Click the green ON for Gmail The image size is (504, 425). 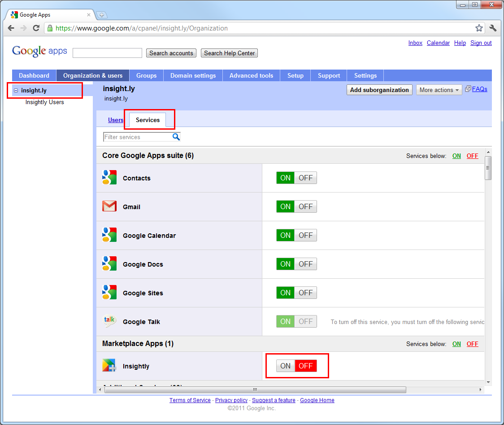286,206
